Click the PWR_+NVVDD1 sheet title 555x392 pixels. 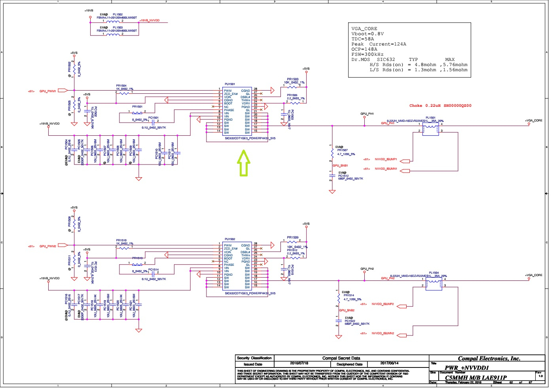pyautogui.click(x=467, y=367)
